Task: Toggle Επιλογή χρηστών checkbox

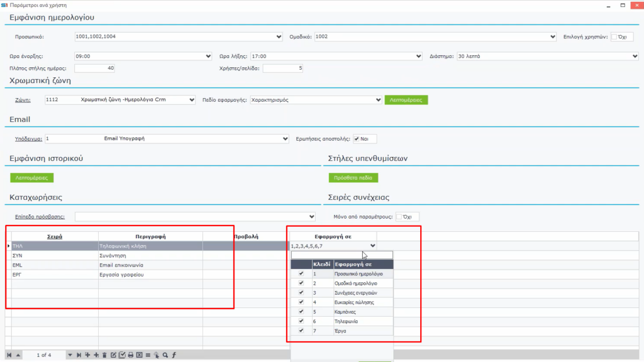Action: pyautogui.click(x=614, y=37)
